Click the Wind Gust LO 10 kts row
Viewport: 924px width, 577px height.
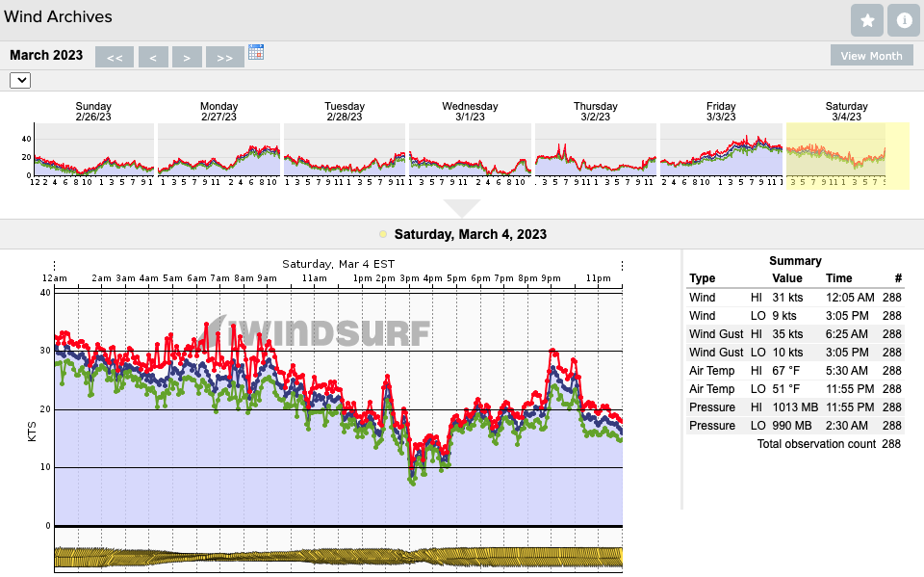tap(795, 353)
